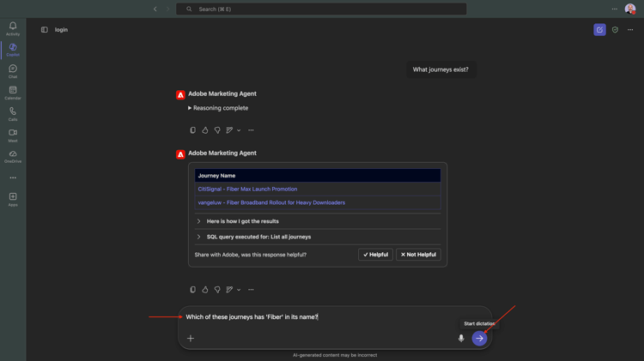Open dropdown arrow below journey table response
This screenshot has height=361, width=644.
pyautogui.click(x=239, y=290)
